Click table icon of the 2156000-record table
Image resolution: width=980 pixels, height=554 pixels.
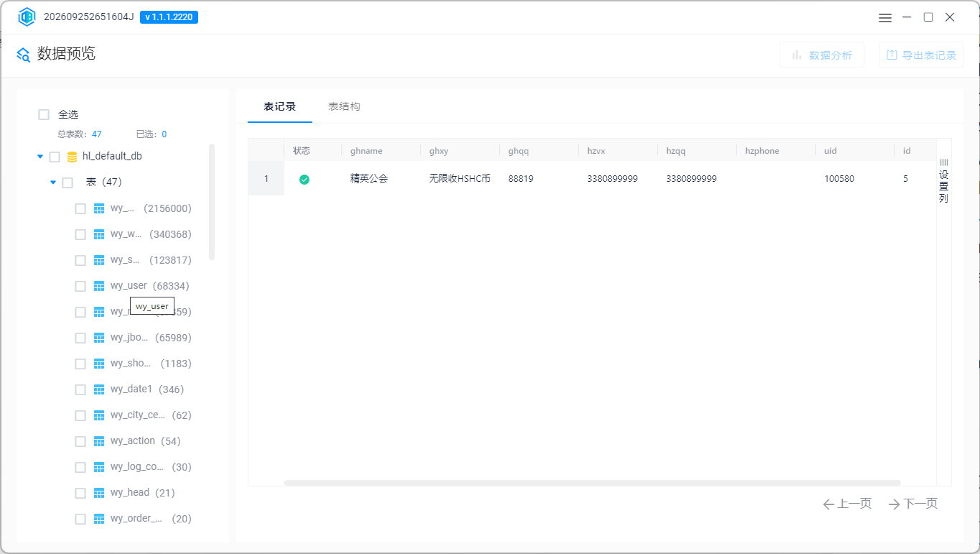[99, 208]
